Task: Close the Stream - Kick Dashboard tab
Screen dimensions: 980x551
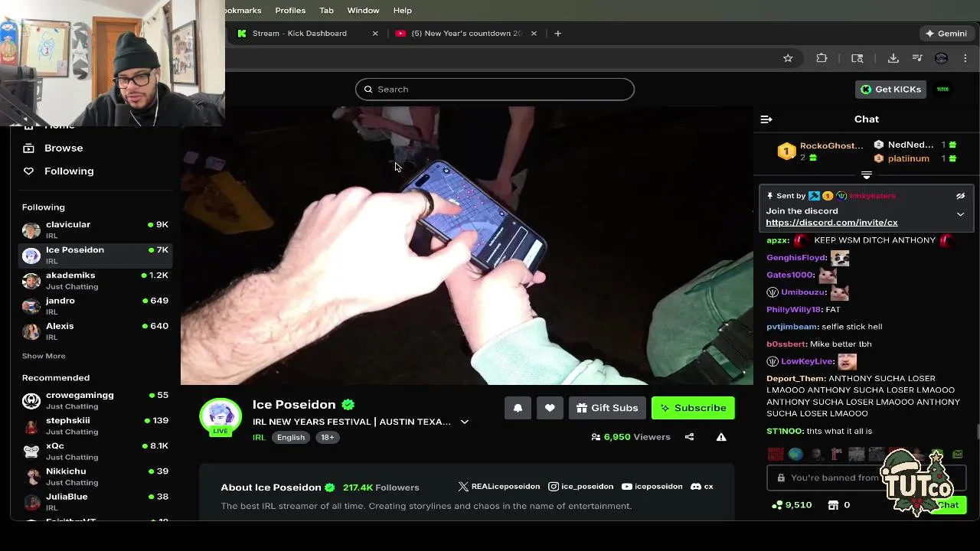Action: [x=375, y=34]
